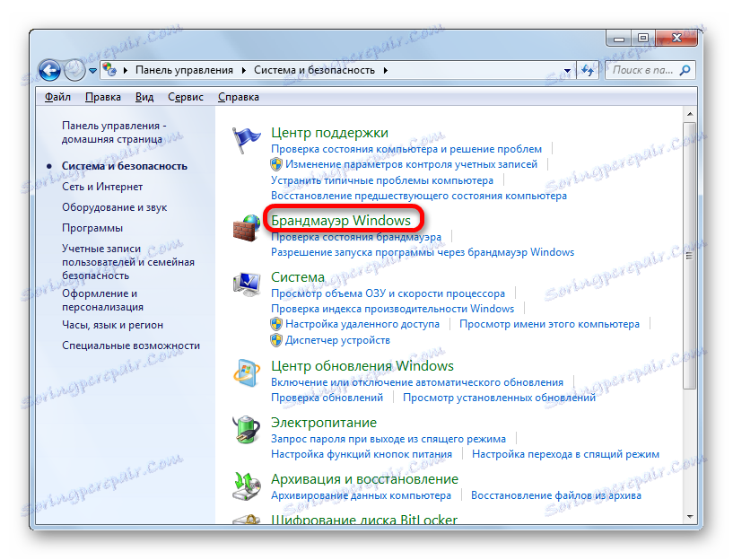Click the scrollbar down arrow
733x560 pixels.
coord(690,517)
